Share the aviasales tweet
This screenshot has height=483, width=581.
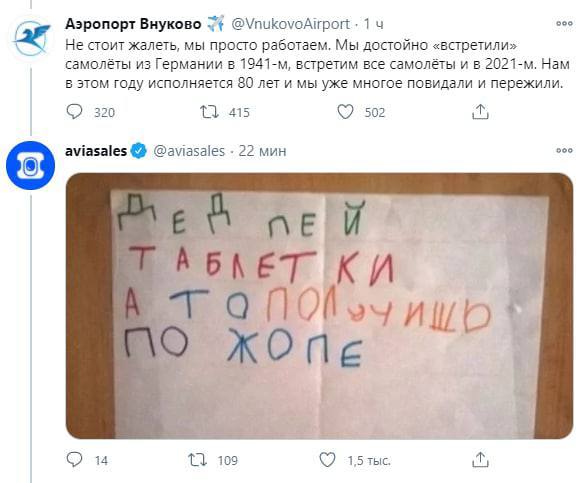pos(480,460)
